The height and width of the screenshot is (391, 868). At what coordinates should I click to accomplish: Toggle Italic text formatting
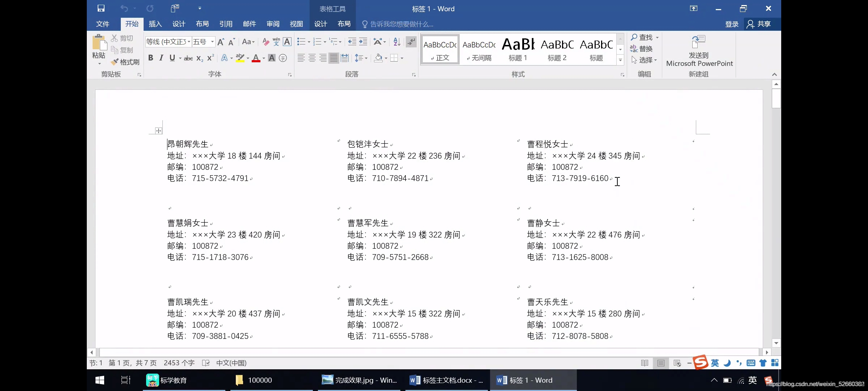[161, 58]
